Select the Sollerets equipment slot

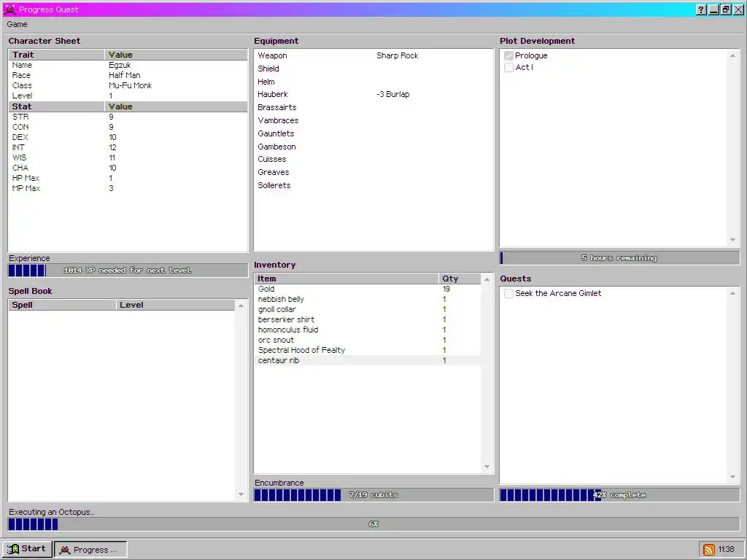(373, 185)
